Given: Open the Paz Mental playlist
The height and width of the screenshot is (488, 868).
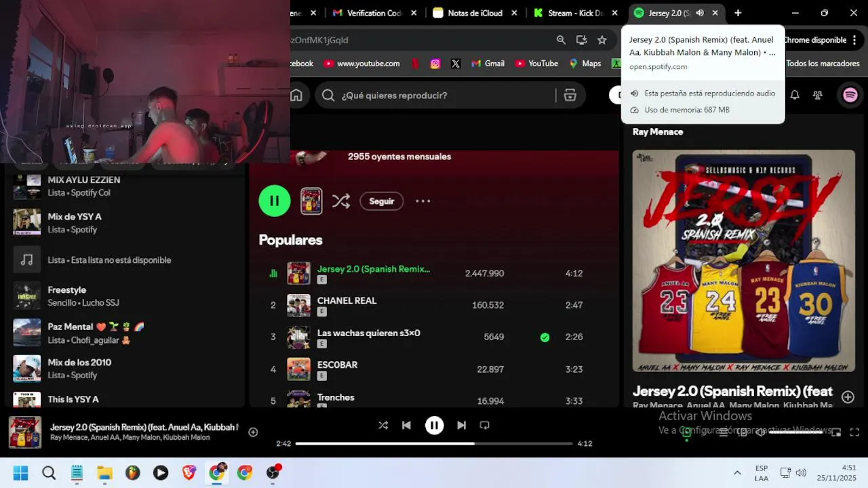Looking at the screenshot, I should 125,333.
